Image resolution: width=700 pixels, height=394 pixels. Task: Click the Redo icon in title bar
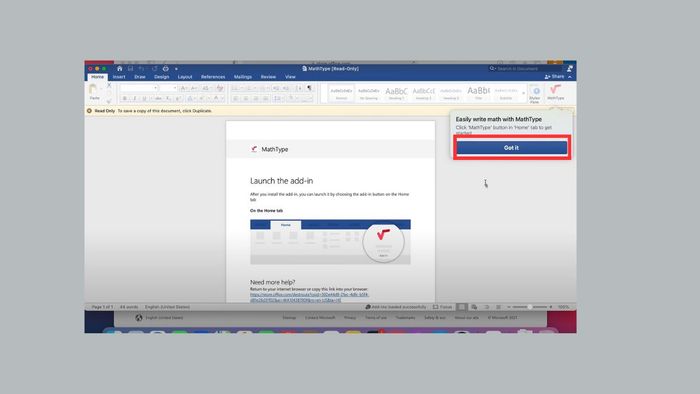(x=154, y=69)
